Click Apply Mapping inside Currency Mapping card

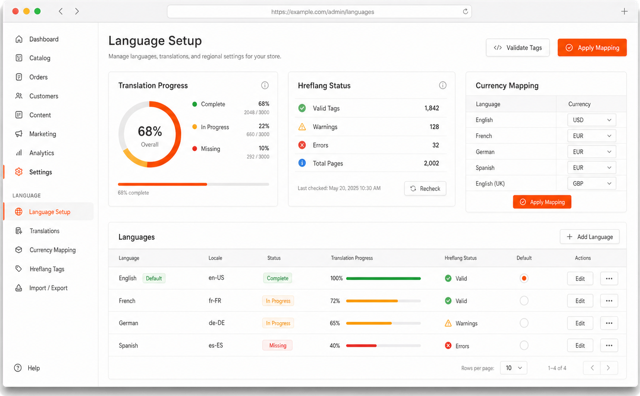coord(542,202)
